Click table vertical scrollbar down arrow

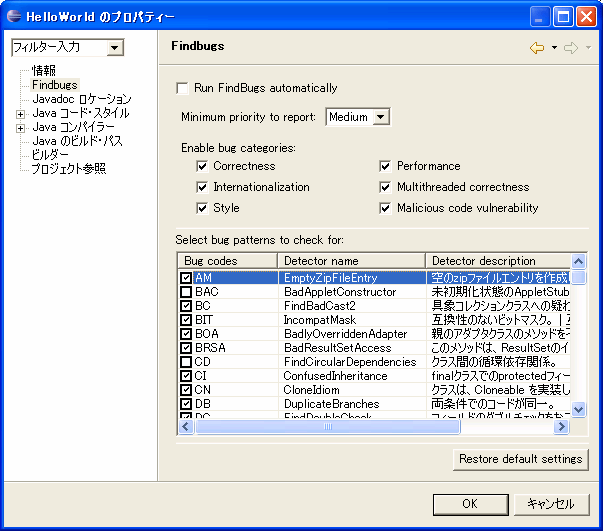[579, 409]
